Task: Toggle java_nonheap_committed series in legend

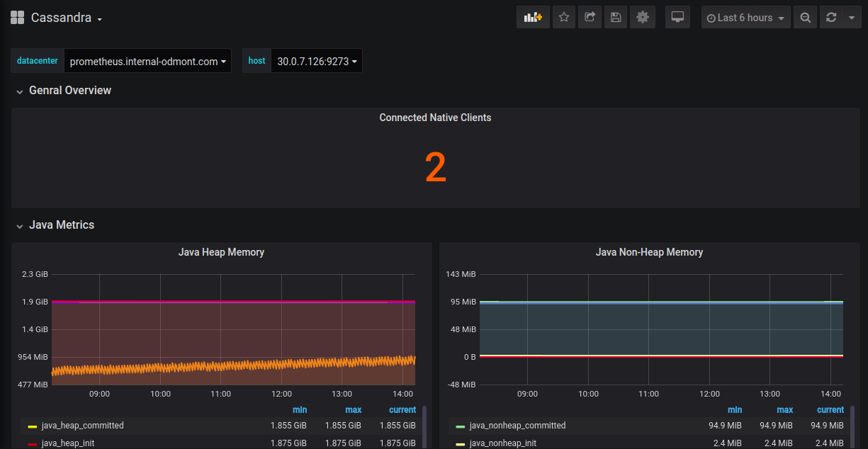Action: tap(517, 426)
